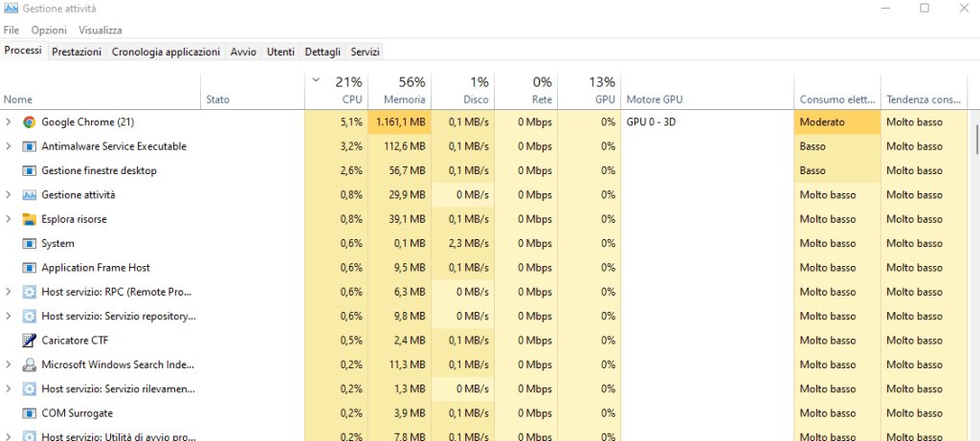Switch to the Prestazioni tab
980x441 pixels.
77,52
